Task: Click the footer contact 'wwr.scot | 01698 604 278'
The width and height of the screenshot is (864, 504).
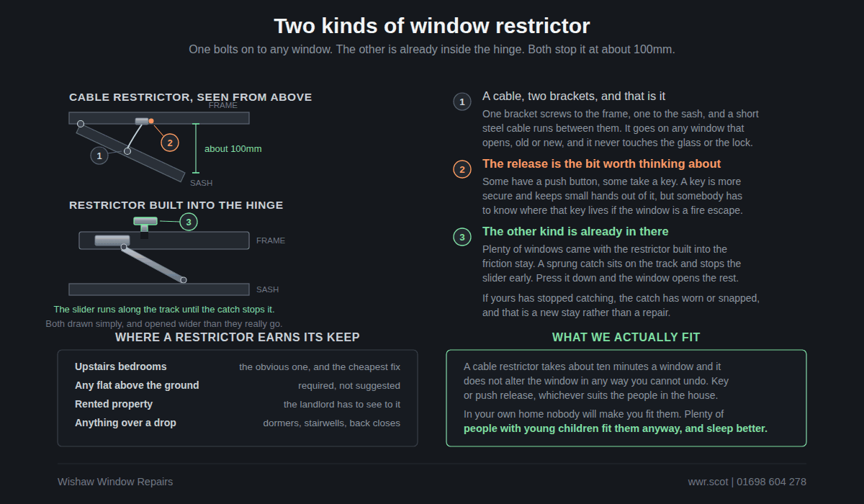Action: (x=747, y=482)
